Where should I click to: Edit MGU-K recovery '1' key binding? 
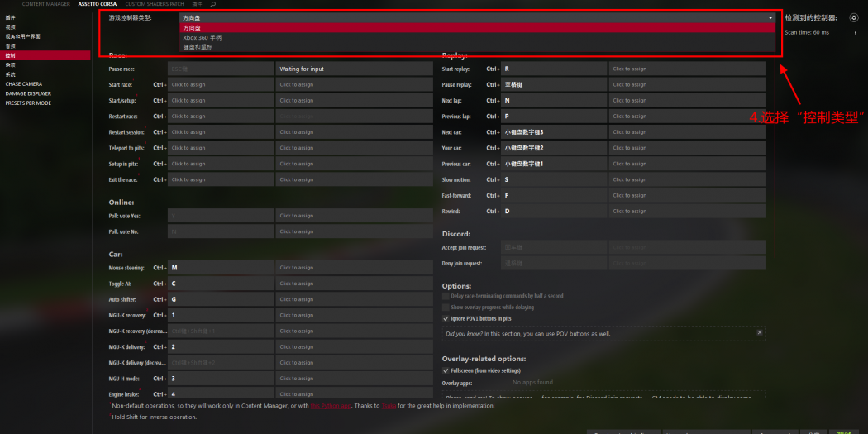pos(221,315)
